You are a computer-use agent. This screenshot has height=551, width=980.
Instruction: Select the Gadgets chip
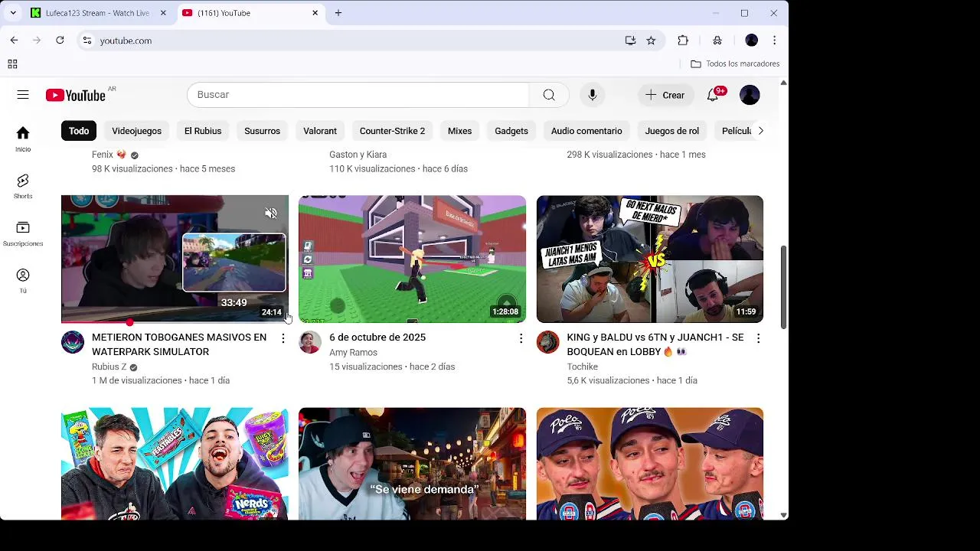[x=511, y=131]
